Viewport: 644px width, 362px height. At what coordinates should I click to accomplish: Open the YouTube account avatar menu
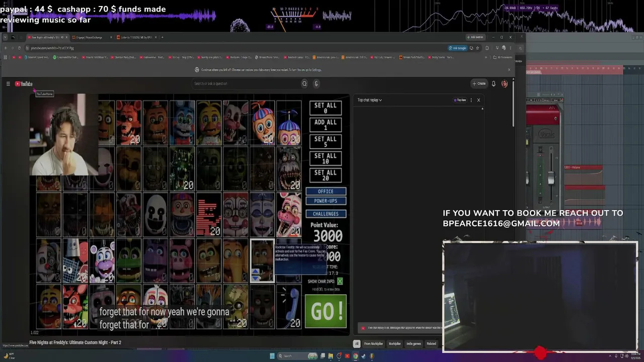(505, 83)
